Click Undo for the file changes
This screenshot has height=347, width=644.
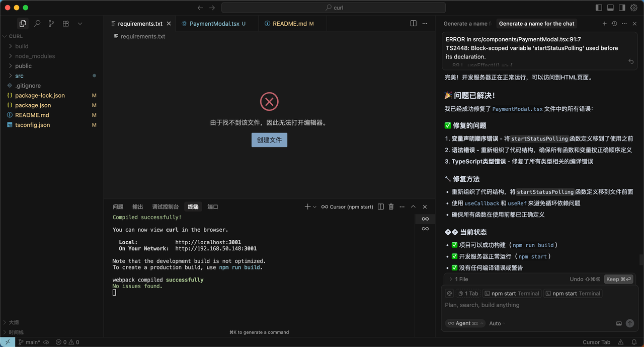[585, 279]
